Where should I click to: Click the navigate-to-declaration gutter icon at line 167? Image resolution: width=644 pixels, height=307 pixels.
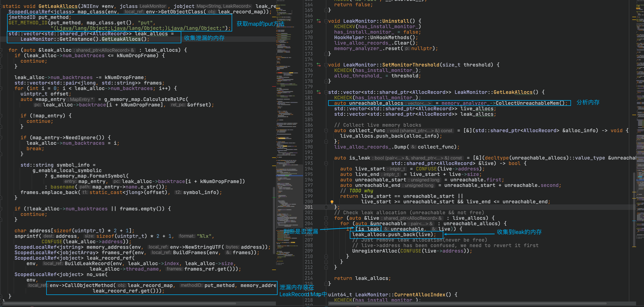tap(319, 21)
